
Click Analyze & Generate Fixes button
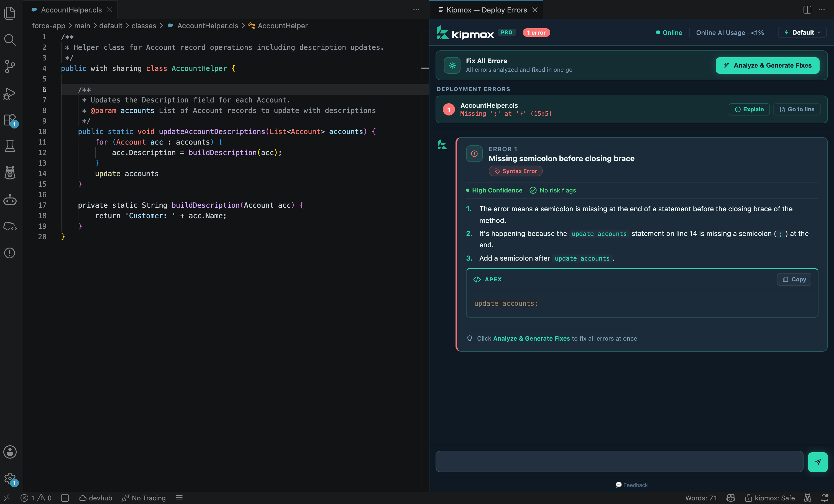(767, 65)
